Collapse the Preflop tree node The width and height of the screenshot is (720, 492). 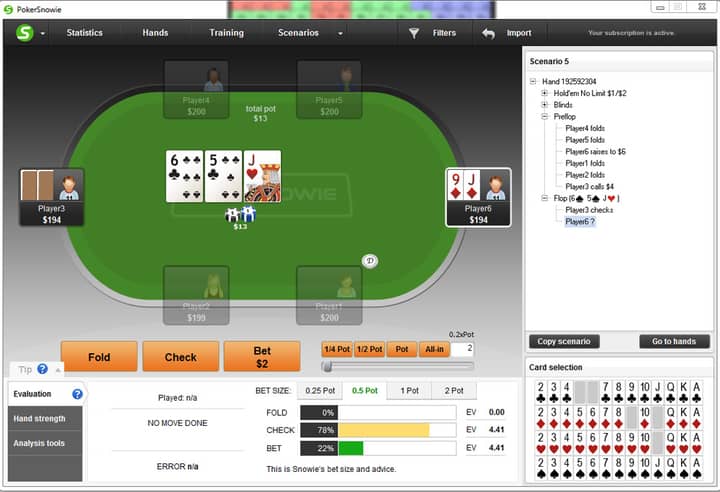point(545,117)
